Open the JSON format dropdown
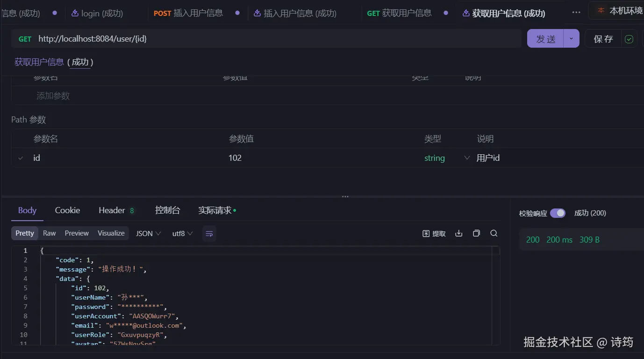Image resolution: width=644 pixels, height=359 pixels. pos(148,233)
